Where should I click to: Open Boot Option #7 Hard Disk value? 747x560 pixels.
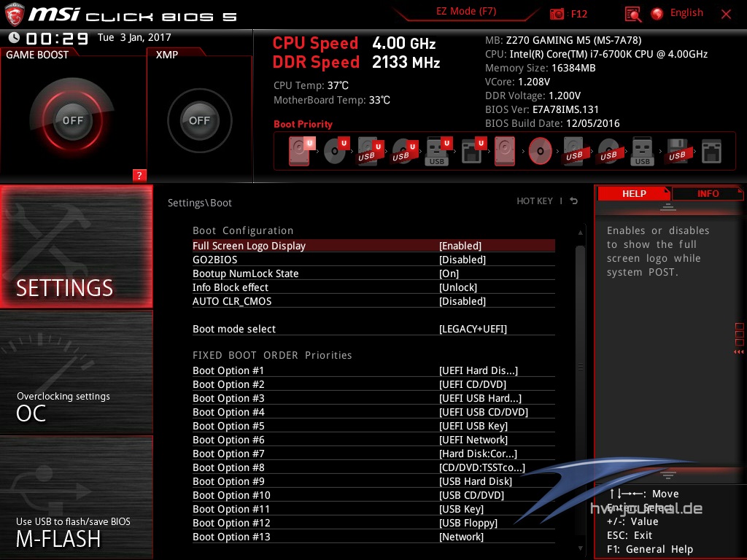pyautogui.click(x=478, y=453)
